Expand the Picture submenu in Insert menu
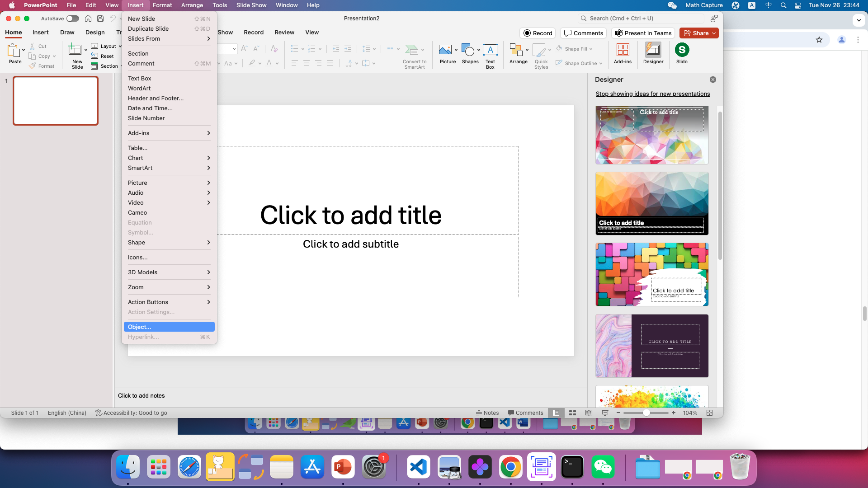The width and height of the screenshot is (868, 488). pos(169,183)
